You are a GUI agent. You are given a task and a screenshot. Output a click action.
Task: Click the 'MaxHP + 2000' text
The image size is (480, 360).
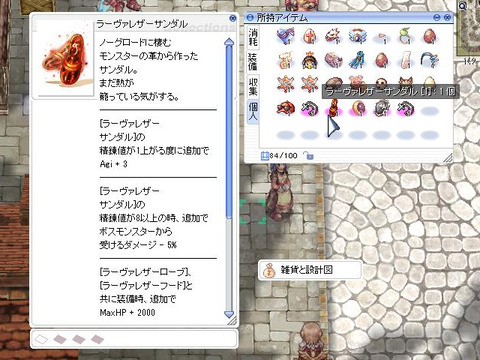click(127, 313)
